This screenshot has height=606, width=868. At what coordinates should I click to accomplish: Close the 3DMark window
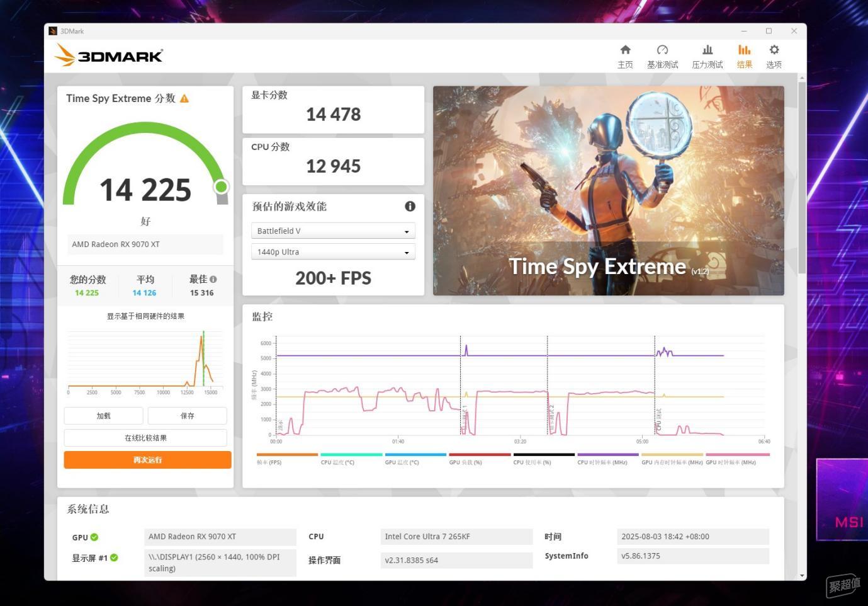coord(794,31)
